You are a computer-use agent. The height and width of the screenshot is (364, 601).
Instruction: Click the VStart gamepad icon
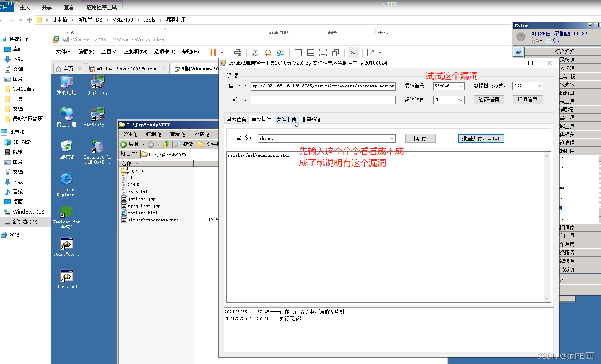(x=536, y=41)
